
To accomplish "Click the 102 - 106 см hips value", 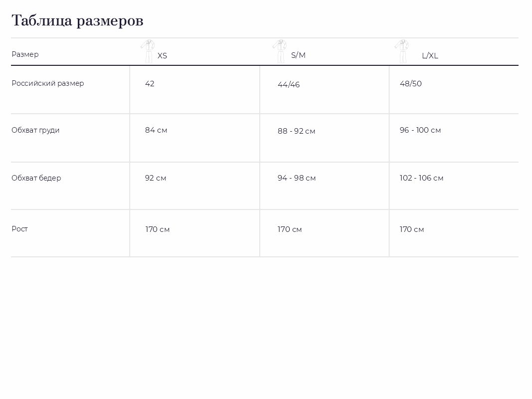I will [421, 178].
